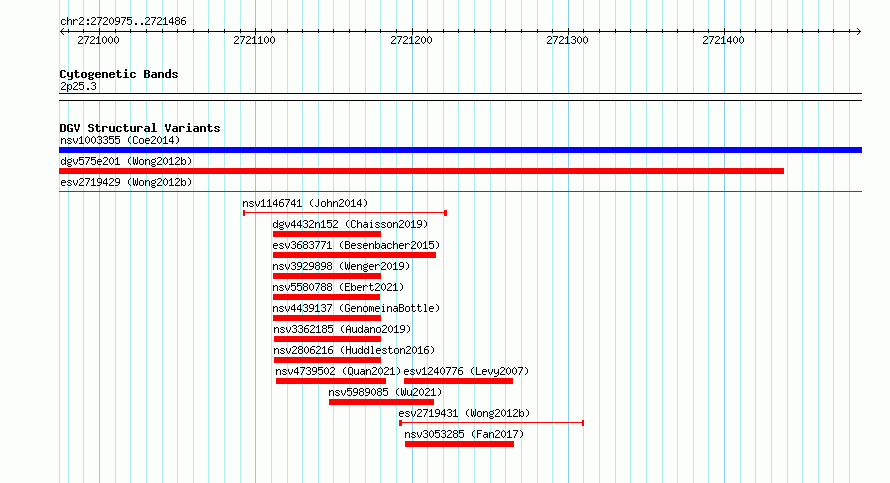This screenshot has width=890, height=483.
Task: Open the esv2719431 (Wong2012b) label
Action: point(464,413)
